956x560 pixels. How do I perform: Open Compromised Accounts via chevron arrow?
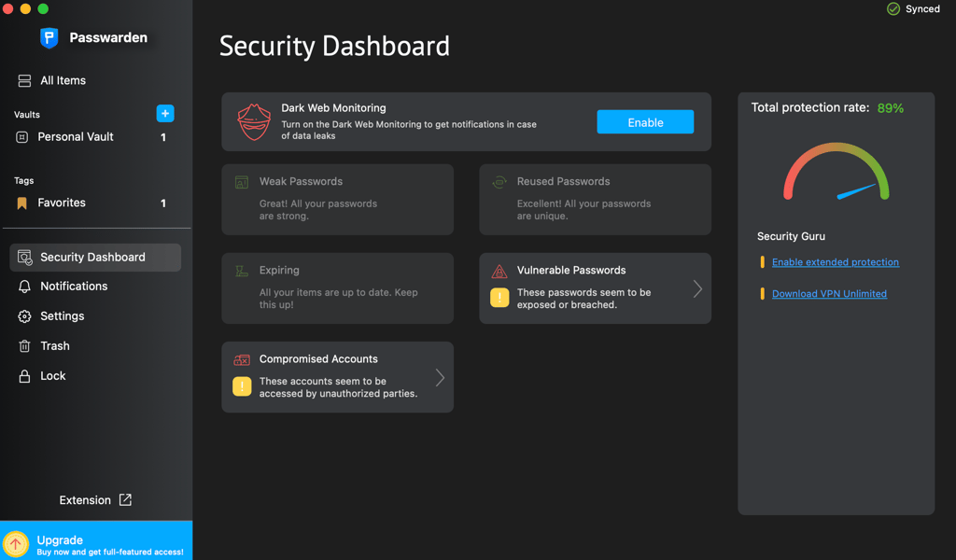(x=440, y=378)
